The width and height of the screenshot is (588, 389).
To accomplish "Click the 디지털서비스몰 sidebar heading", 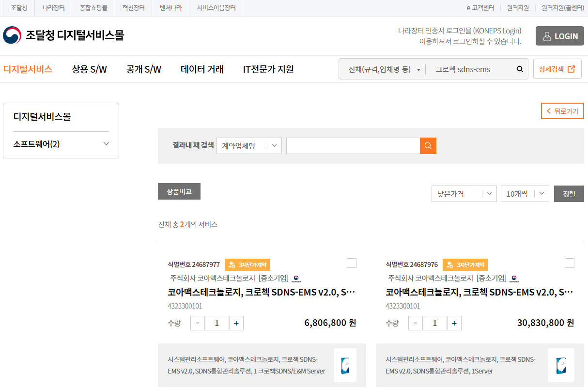I will tap(42, 116).
